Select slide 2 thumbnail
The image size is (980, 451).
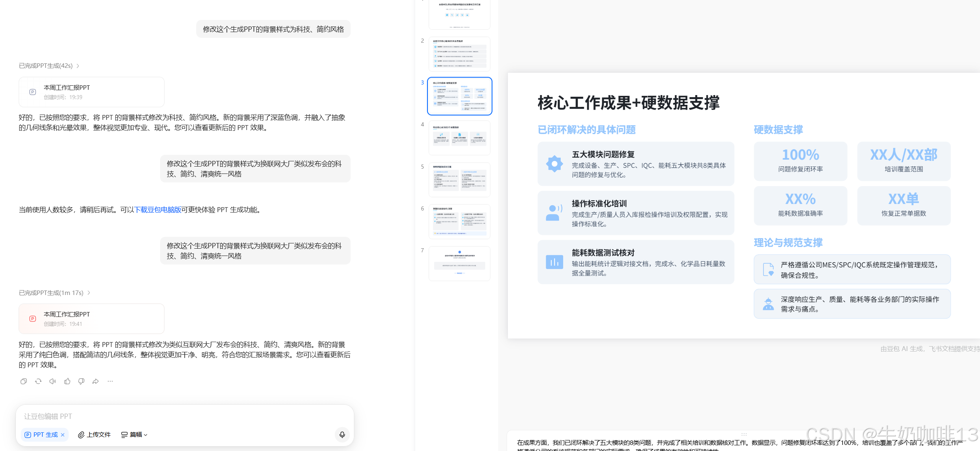pos(459,54)
